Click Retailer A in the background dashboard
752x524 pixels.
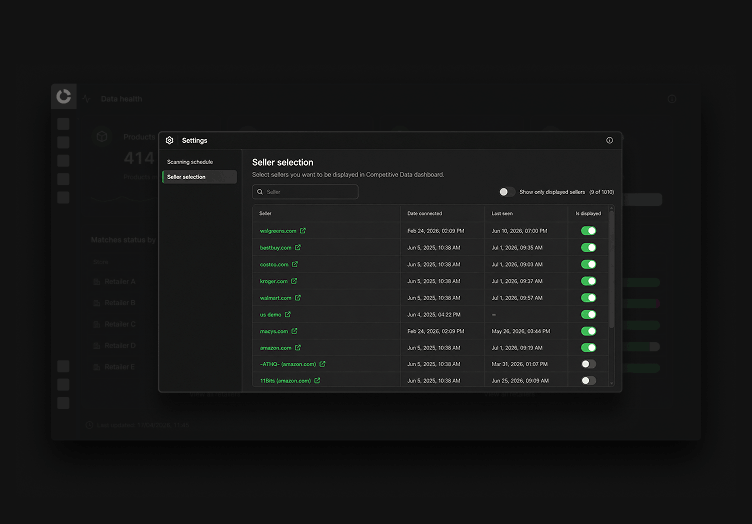coord(120,281)
